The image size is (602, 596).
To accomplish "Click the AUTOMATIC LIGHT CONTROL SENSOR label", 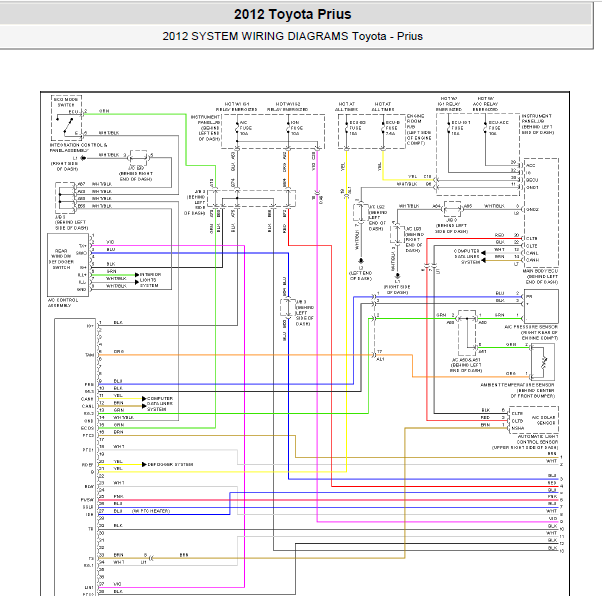I will [525, 442].
